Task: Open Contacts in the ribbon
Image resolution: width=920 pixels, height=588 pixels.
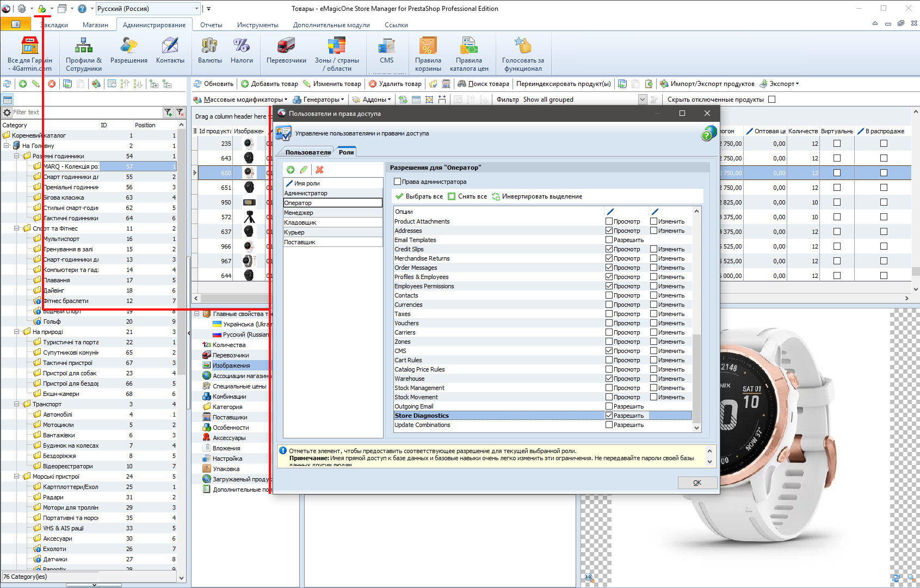Action: pos(170,50)
